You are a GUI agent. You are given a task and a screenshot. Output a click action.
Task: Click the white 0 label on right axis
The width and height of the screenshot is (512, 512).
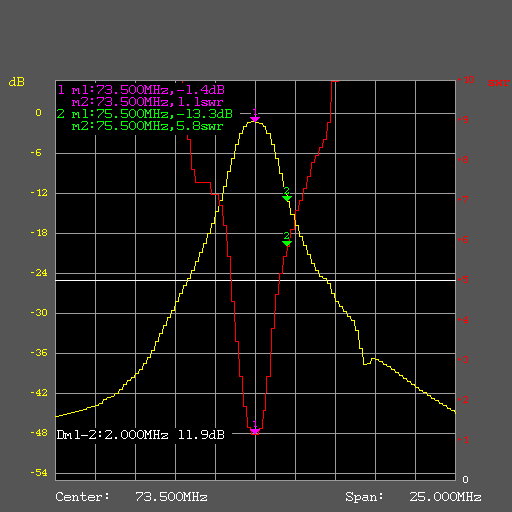(x=466, y=480)
